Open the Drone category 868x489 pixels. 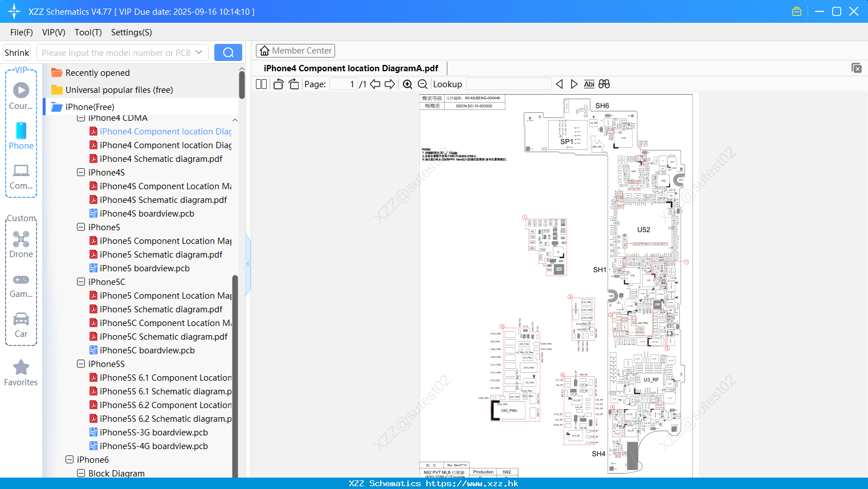[x=21, y=244]
